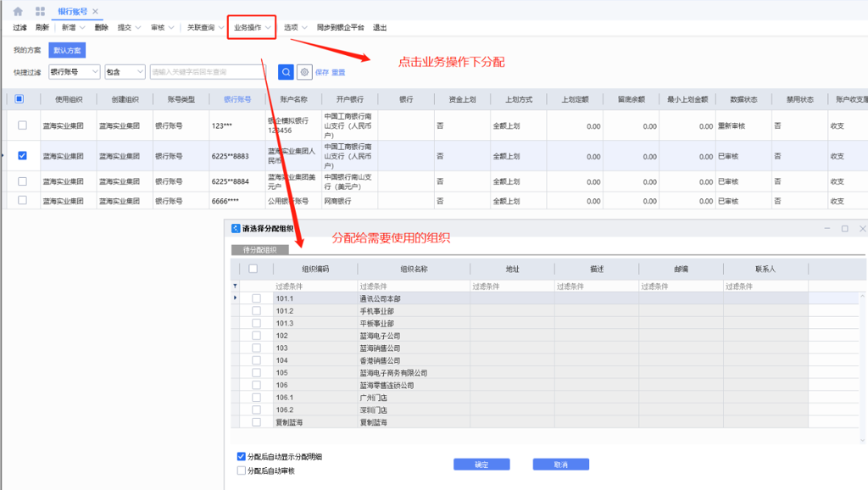The image size is (868, 490).
Task: Select the 默认方案 scheme button
Action: [67, 50]
